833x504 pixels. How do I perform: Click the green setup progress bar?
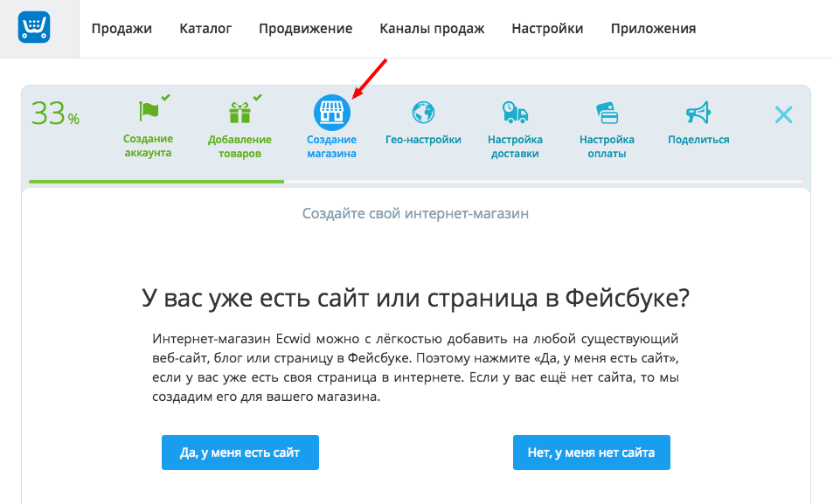pyautogui.click(x=156, y=181)
